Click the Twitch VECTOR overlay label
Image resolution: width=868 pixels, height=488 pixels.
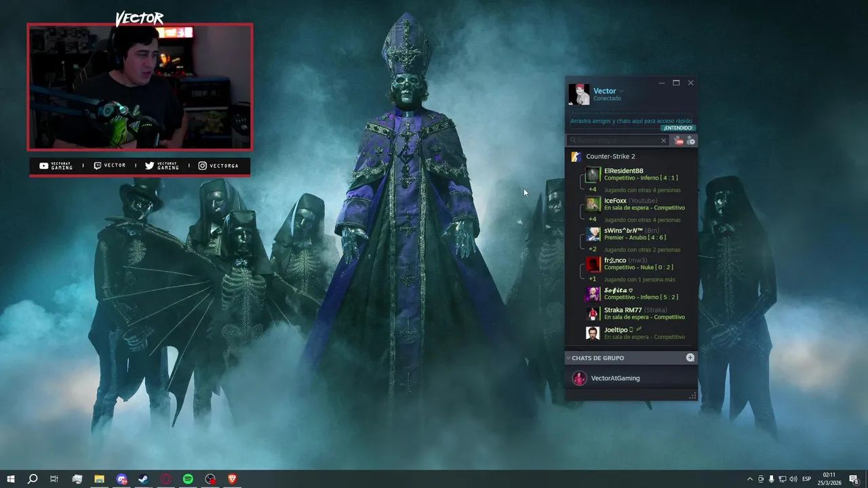point(109,166)
